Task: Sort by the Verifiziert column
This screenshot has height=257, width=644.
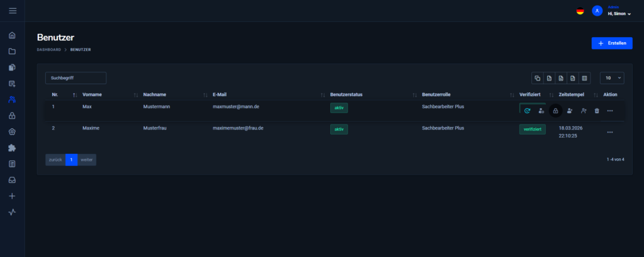Action: point(552,95)
